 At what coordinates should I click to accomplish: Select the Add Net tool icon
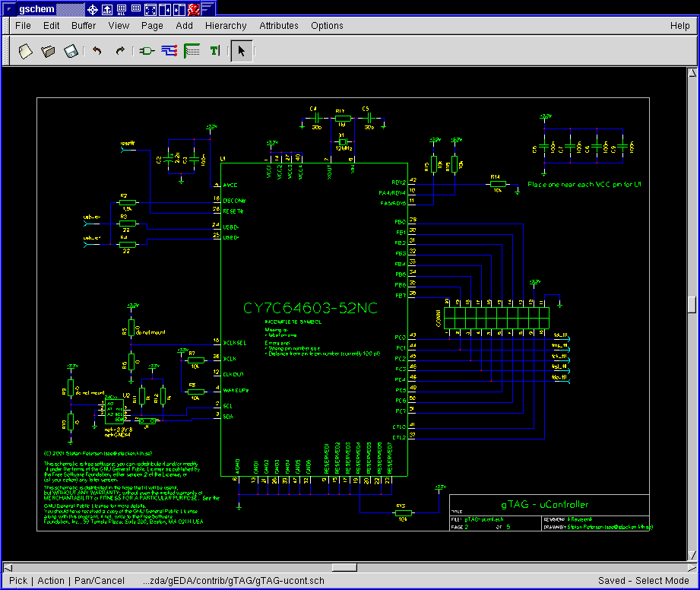pos(169,51)
